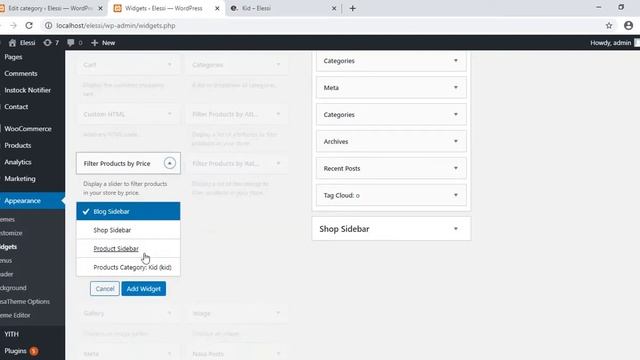The width and height of the screenshot is (640, 360).
Task: Close the Kid – Elessi browser tab
Action: pos(334,8)
